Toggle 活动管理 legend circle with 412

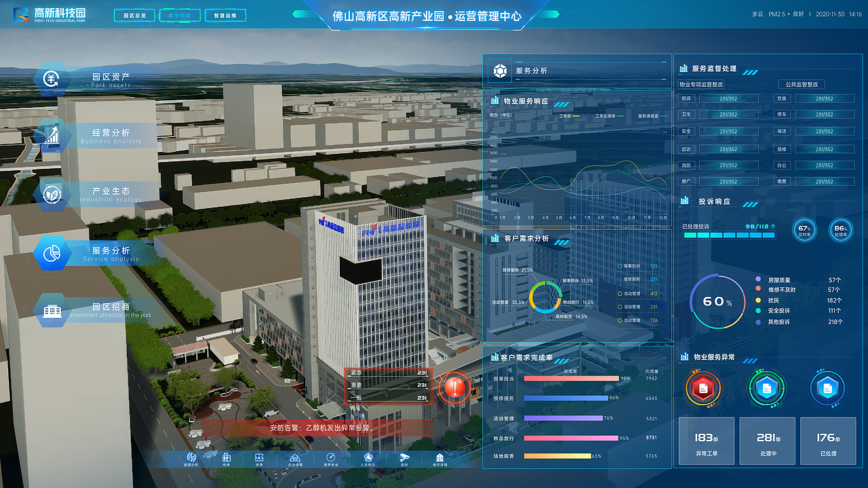click(620, 293)
